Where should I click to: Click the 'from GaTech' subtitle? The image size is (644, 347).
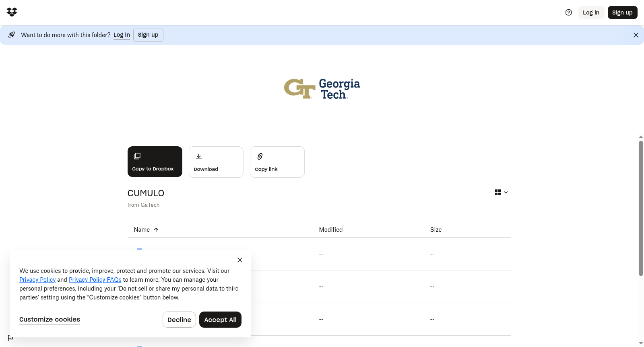coord(143,205)
